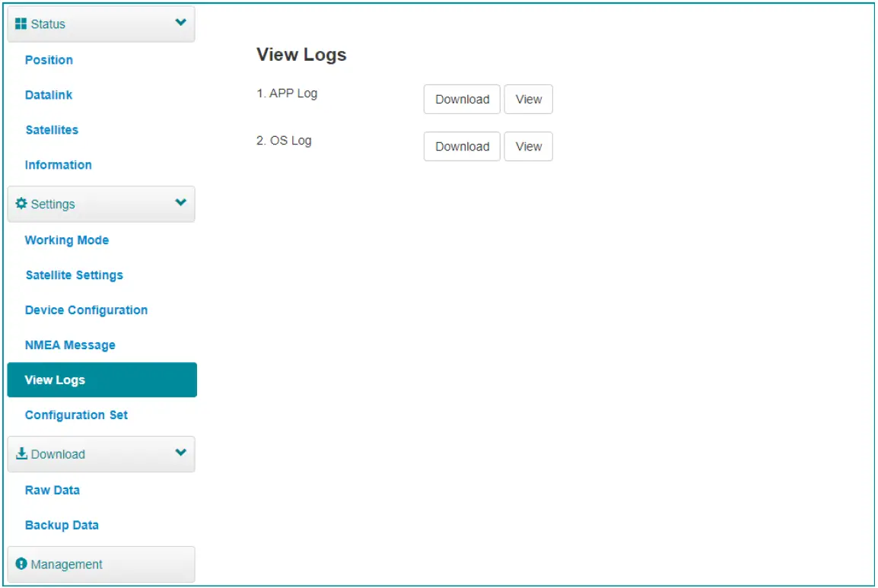Select Working Mode in sidebar
This screenshot has width=878, height=588.
pyautogui.click(x=67, y=240)
